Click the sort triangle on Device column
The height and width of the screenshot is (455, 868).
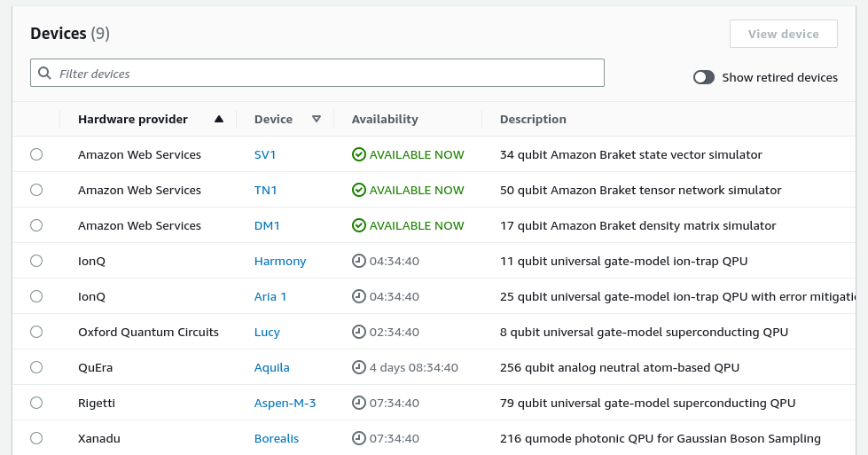click(x=317, y=119)
